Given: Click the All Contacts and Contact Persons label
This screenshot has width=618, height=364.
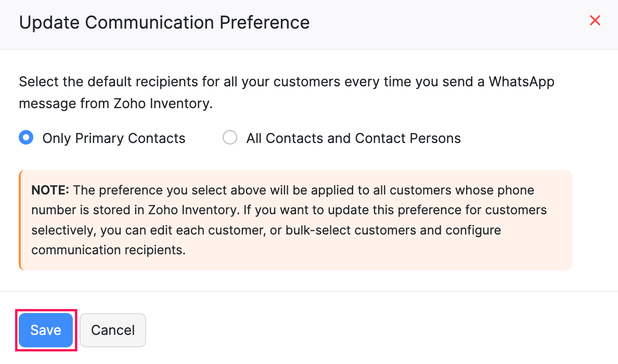Looking at the screenshot, I should coord(354,138).
